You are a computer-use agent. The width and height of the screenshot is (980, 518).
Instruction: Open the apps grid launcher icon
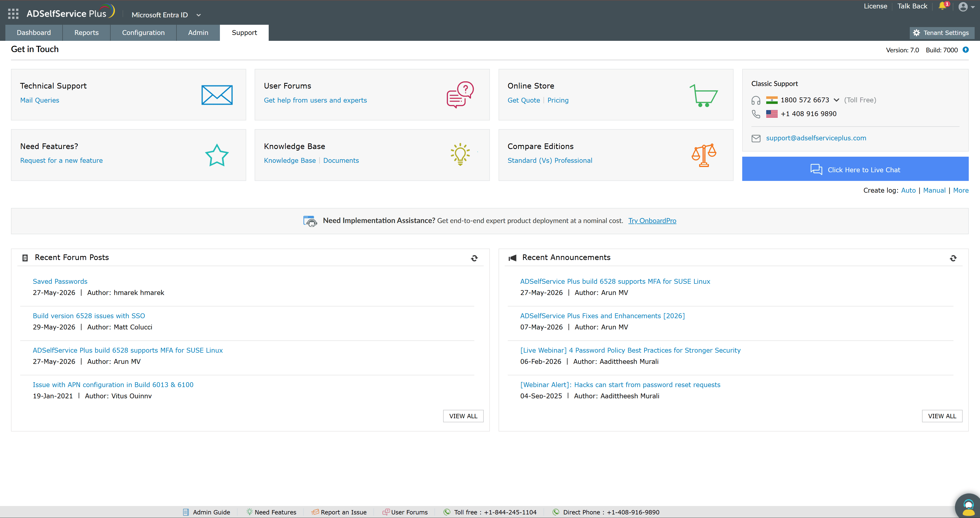13,14
